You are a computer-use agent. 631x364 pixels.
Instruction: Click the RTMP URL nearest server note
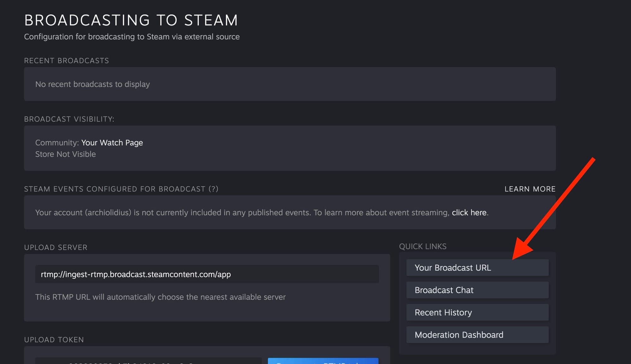pyautogui.click(x=160, y=297)
